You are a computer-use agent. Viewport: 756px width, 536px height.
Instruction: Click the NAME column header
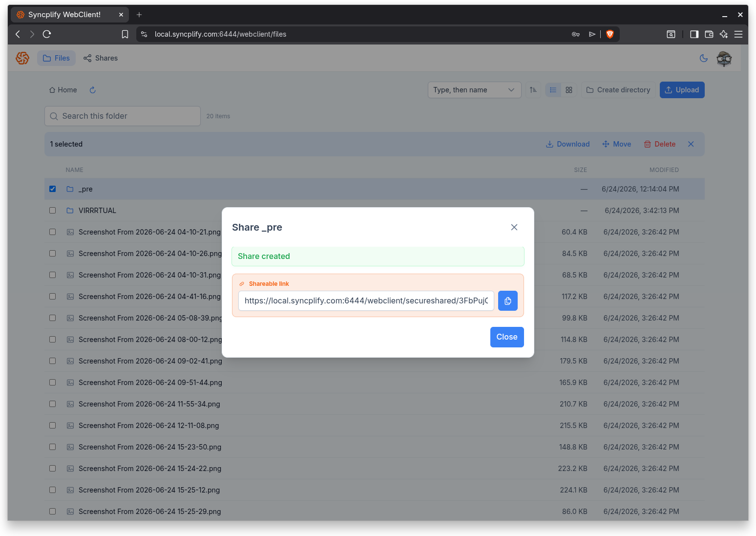[75, 170]
